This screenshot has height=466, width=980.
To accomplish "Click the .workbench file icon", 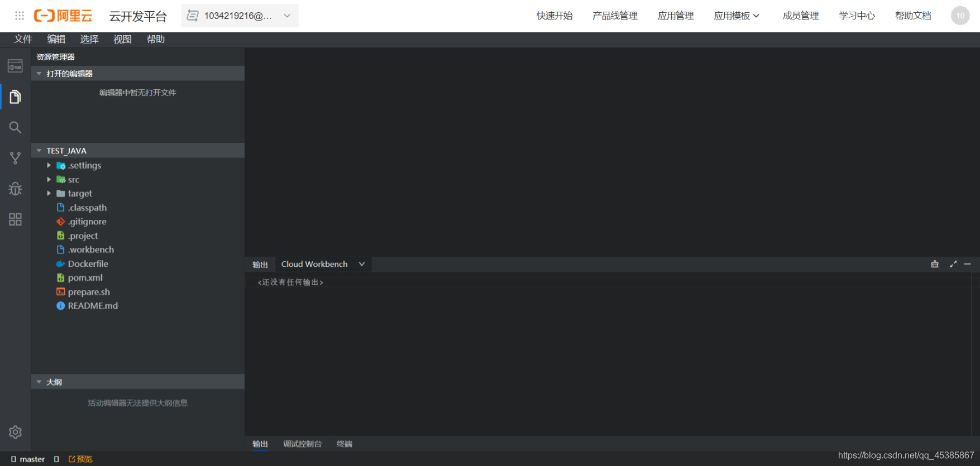I will coord(61,249).
